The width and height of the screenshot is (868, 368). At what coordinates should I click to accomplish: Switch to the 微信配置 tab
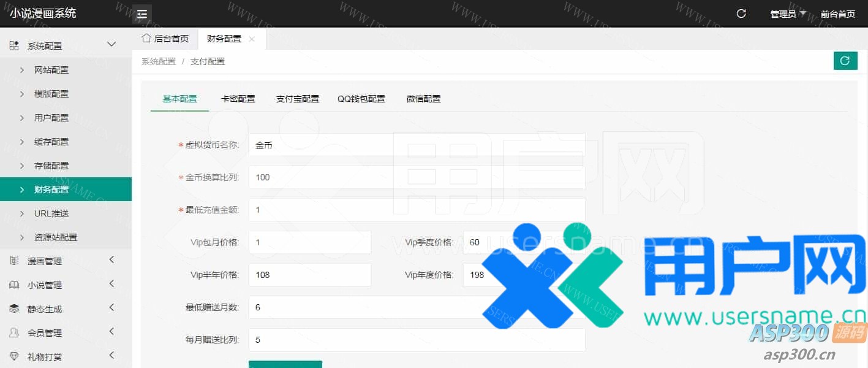pos(423,99)
